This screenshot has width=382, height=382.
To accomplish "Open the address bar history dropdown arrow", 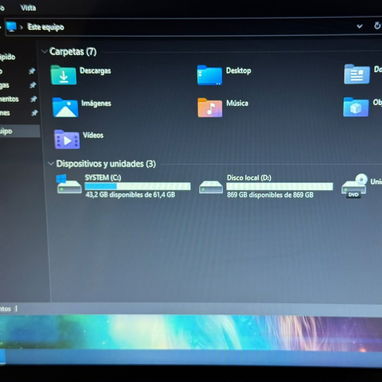I will [359, 26].
